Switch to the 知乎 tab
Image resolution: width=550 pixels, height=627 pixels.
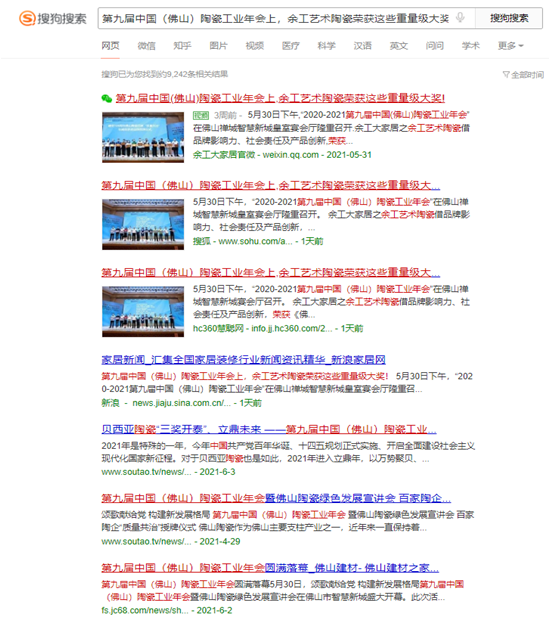[182, 46]
